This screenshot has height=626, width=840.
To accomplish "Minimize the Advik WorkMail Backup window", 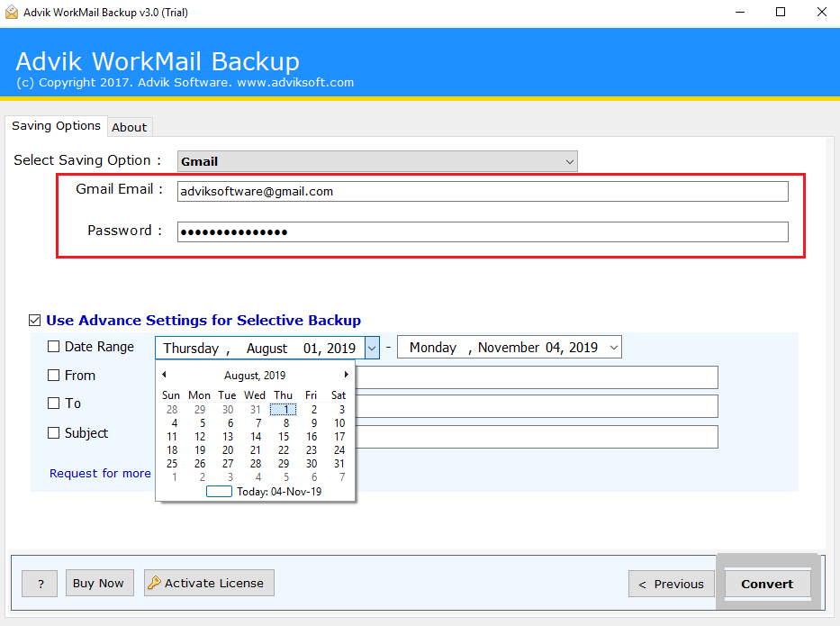I will [740, 12].
